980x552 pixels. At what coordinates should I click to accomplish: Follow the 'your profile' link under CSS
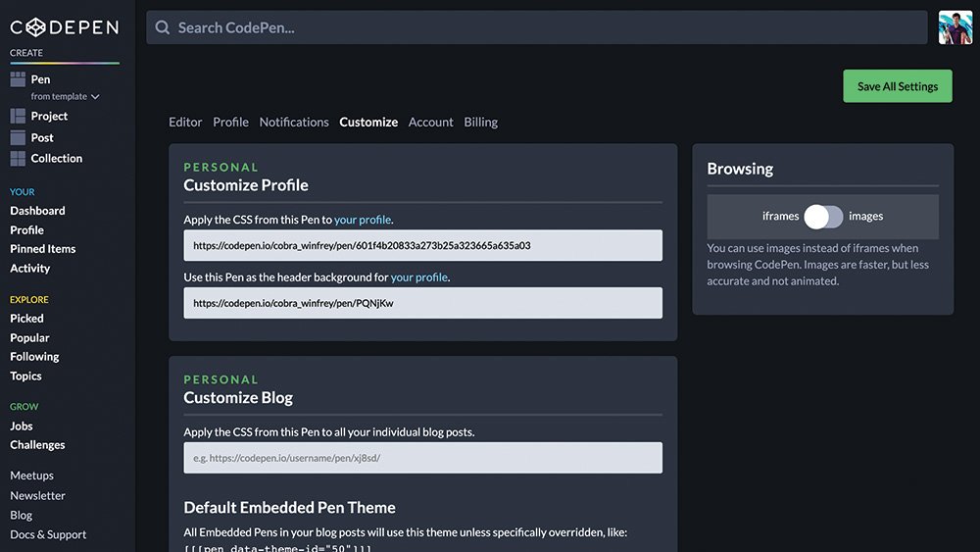tap(363, 220)
